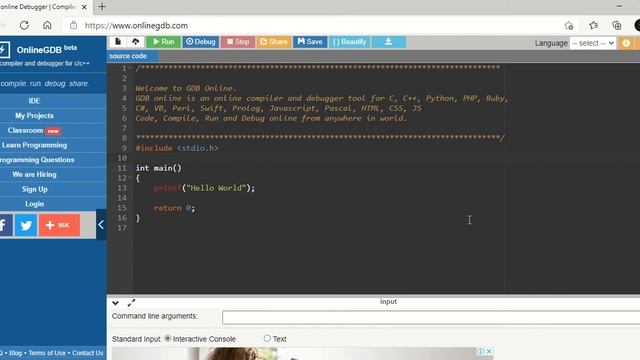Click Sign Up in sidebar

click(x=34, y=189)
